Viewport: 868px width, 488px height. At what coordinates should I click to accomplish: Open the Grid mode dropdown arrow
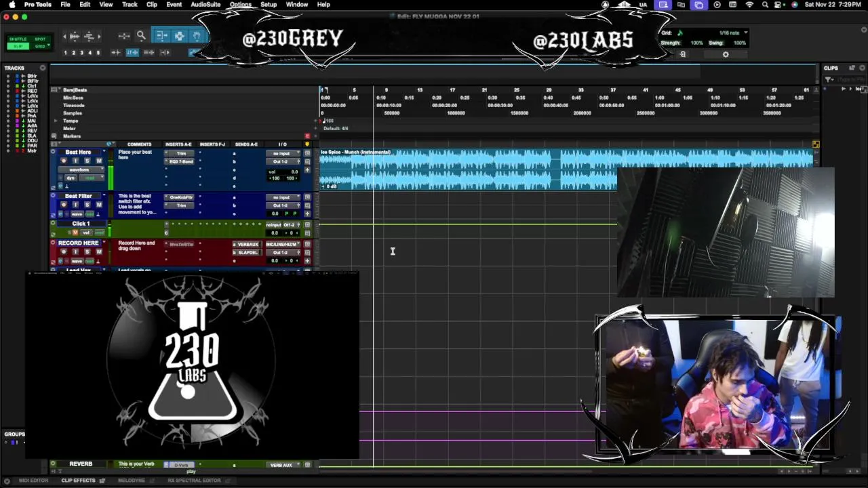pos(49,45)
